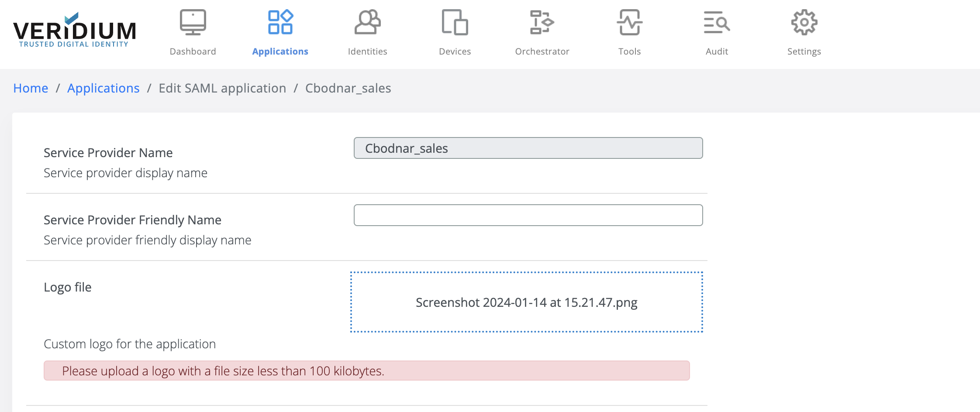This screenshot has width=980, height=412.
Task: Click the Applications grid icon
Action: point(280,23)
